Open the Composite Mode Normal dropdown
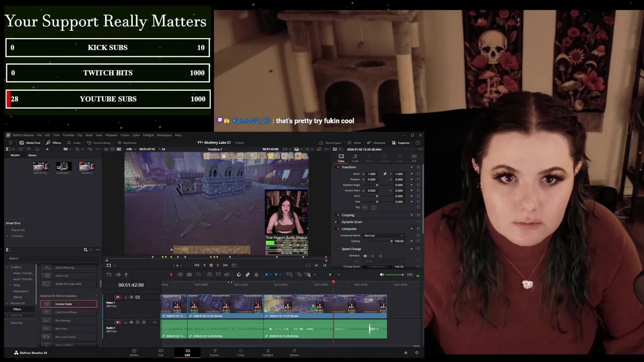 point(383,235)
